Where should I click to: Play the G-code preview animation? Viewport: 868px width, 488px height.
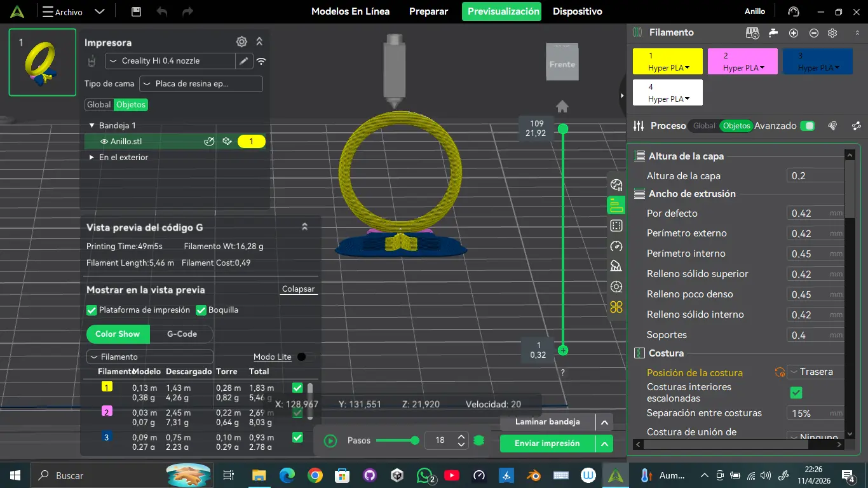click(330, 440)
